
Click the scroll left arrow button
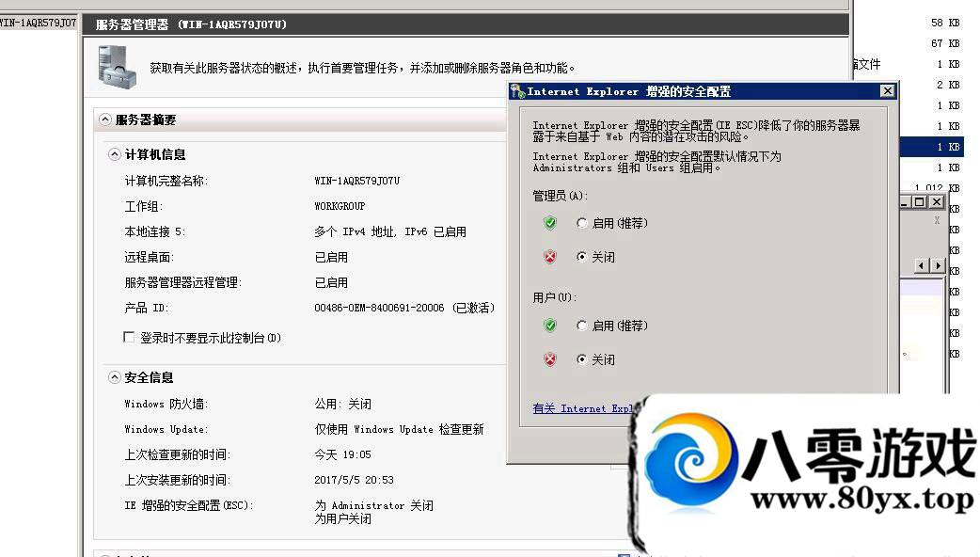tap(923, 266)
